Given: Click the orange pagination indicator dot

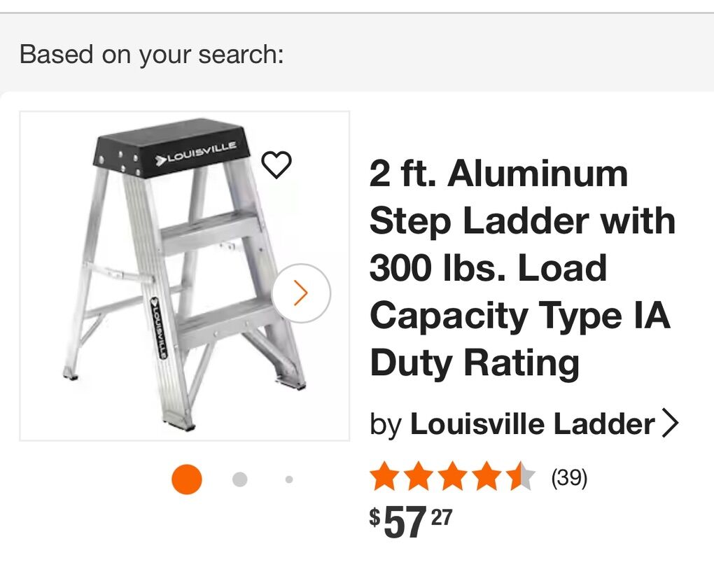Looking at the screenshot, I should (186, 479).
